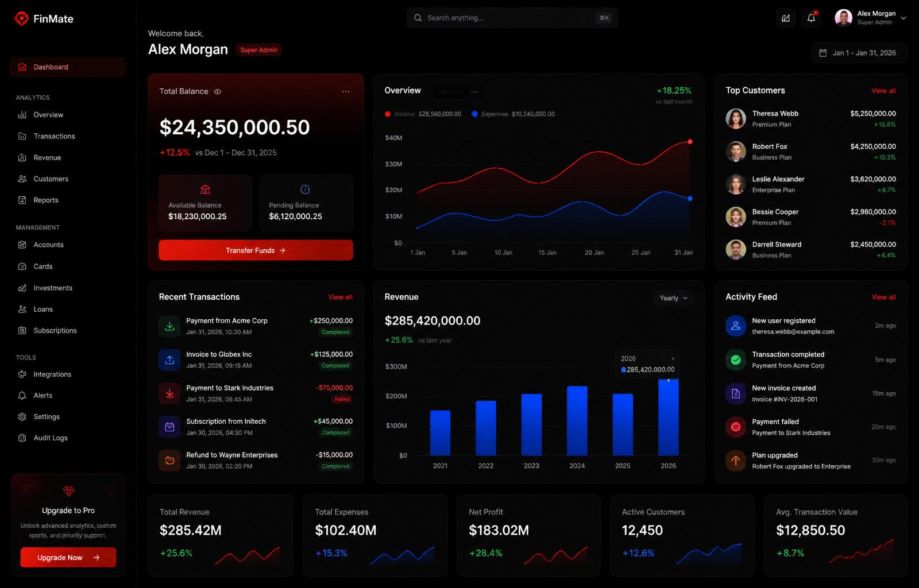919x588 pixels.
Task: Toggle Total Balance visibility eye icon
Action: tap(218, 91)
